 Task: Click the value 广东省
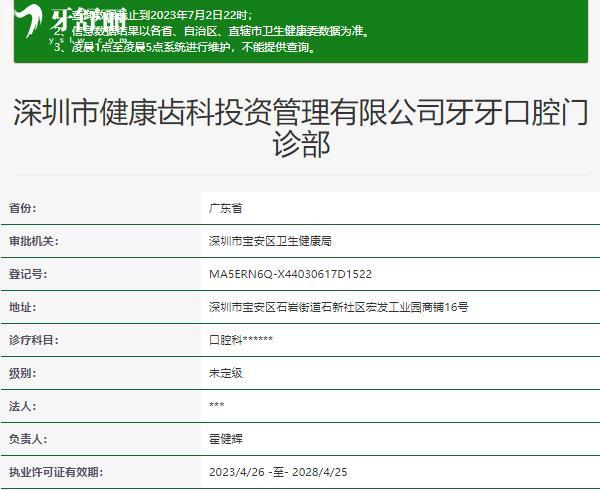225,208
